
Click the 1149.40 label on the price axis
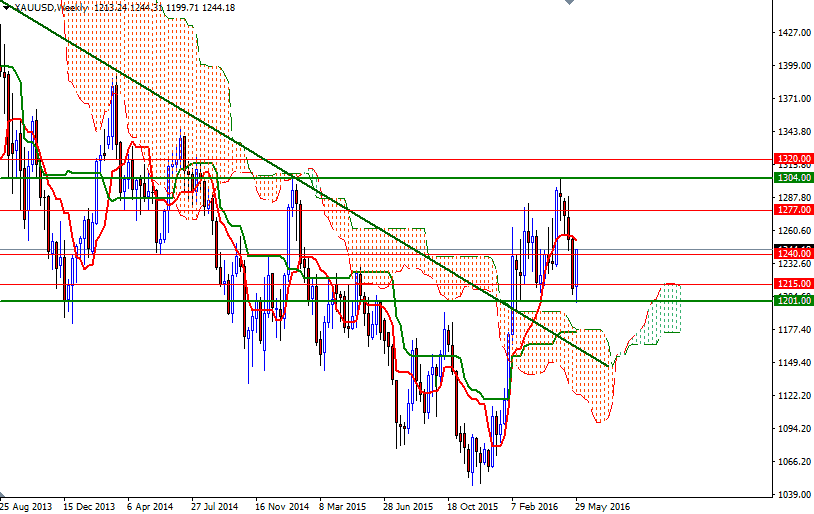coord(791,363)
